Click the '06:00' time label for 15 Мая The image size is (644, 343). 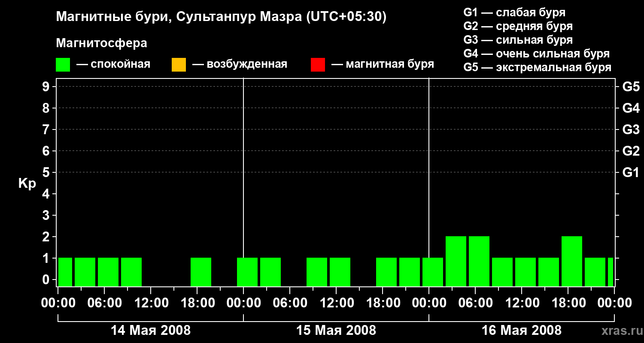point(290,303)
